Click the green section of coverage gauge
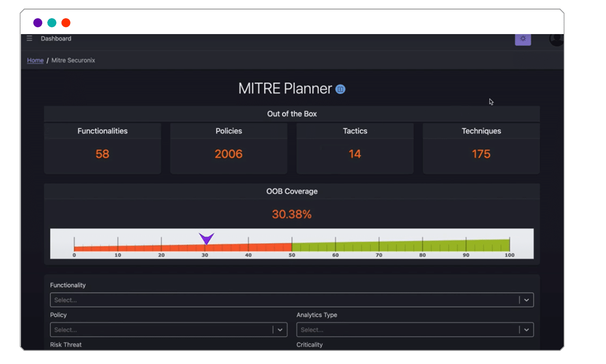606x364 pixels. coord(401,246)
